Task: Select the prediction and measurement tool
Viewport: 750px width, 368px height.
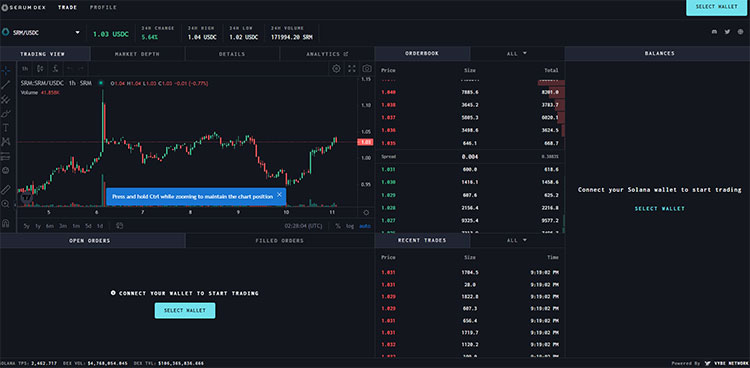Action: (x=6, y=156)
